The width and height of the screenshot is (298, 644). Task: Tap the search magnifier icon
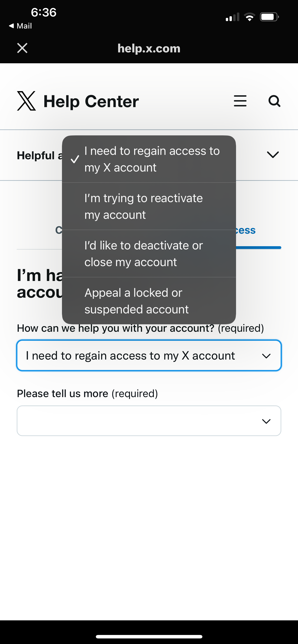pyautogui.click(x=274, y=101)
